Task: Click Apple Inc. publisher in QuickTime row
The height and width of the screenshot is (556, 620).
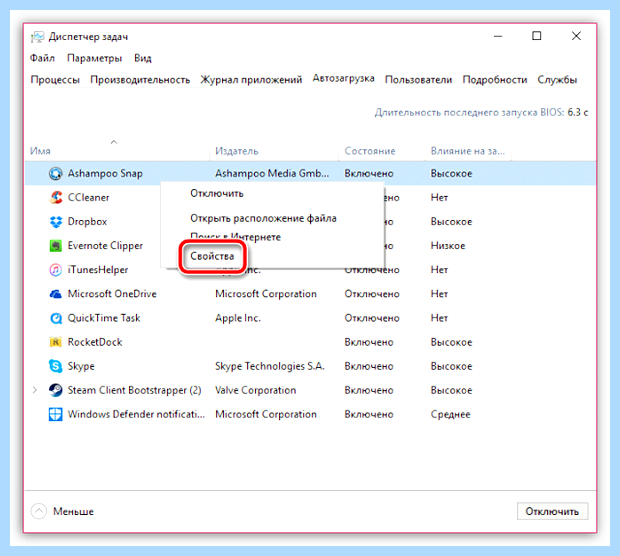Action: [x=238, y=318]
